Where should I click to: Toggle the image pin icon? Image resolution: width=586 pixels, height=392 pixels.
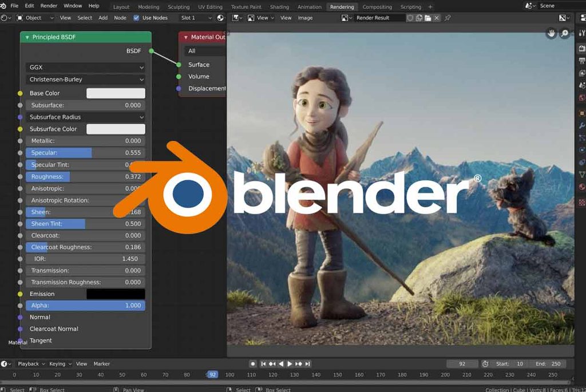click(x=448, y=18)
